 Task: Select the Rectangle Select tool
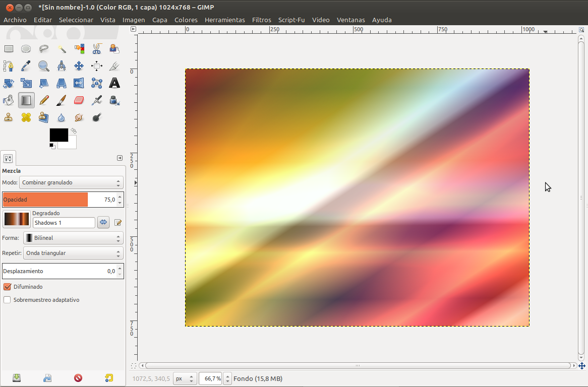(x=9, y=49)
